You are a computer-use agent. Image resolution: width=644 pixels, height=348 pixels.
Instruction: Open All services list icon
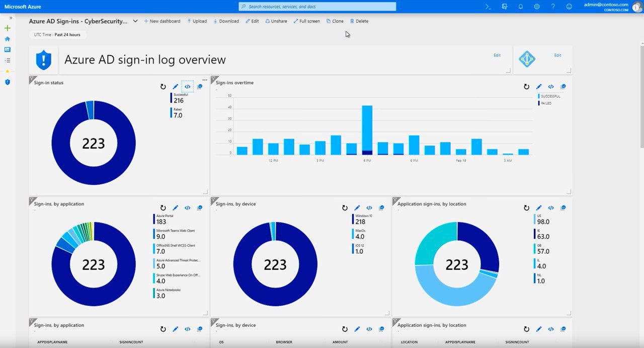tap(7, 60)
